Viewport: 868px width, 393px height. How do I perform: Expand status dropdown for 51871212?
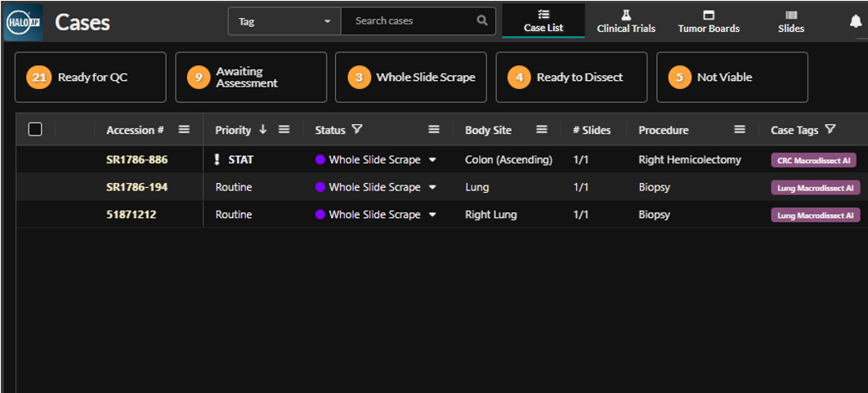432,215
